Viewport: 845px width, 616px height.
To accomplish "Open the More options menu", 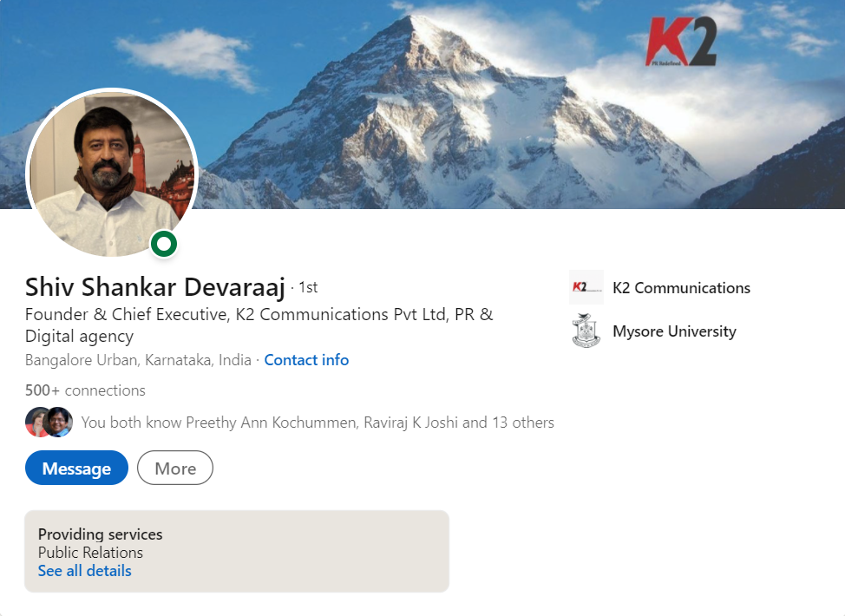I will (174, 468).
